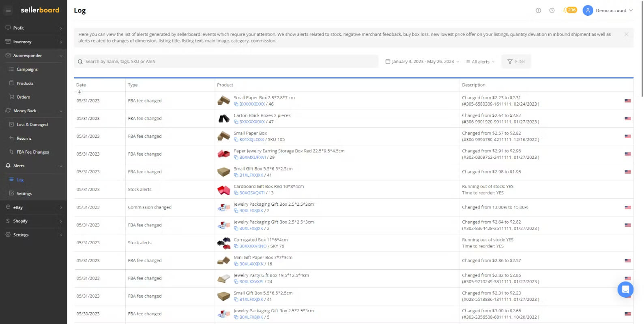
Task: Click the Date column sort arrow
Action: click(79, 92)
